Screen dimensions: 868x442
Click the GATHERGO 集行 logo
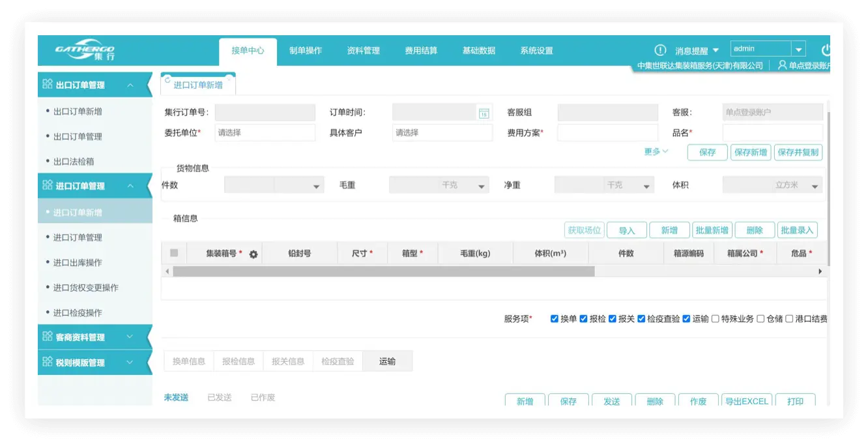click(85, 52)
